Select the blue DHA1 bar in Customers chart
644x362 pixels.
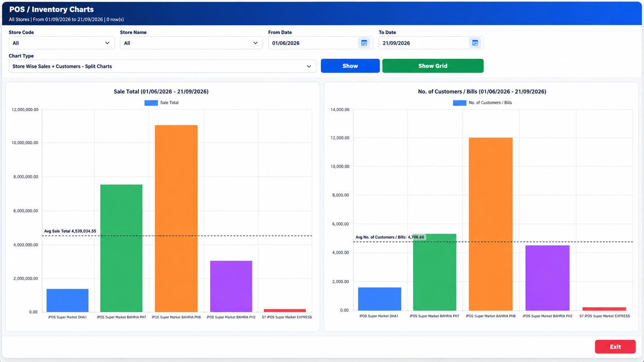pyautogui.click(x=379, y=299)
